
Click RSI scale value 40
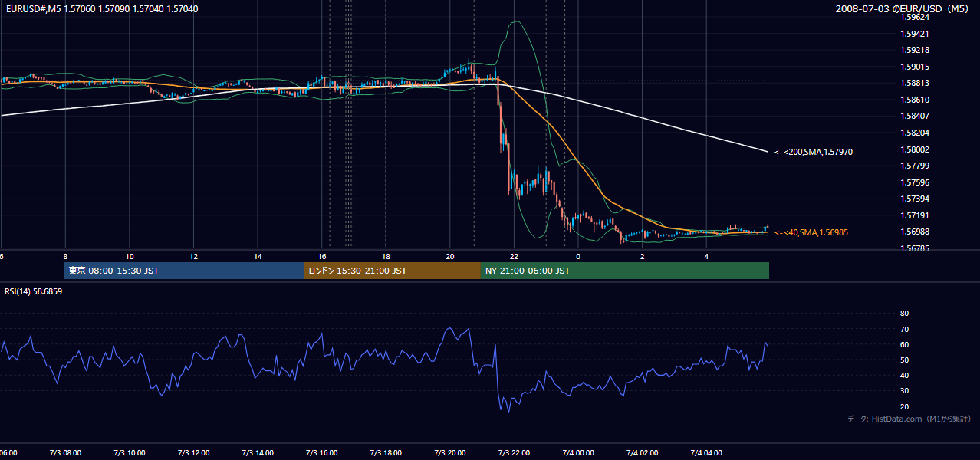point(904,375)
